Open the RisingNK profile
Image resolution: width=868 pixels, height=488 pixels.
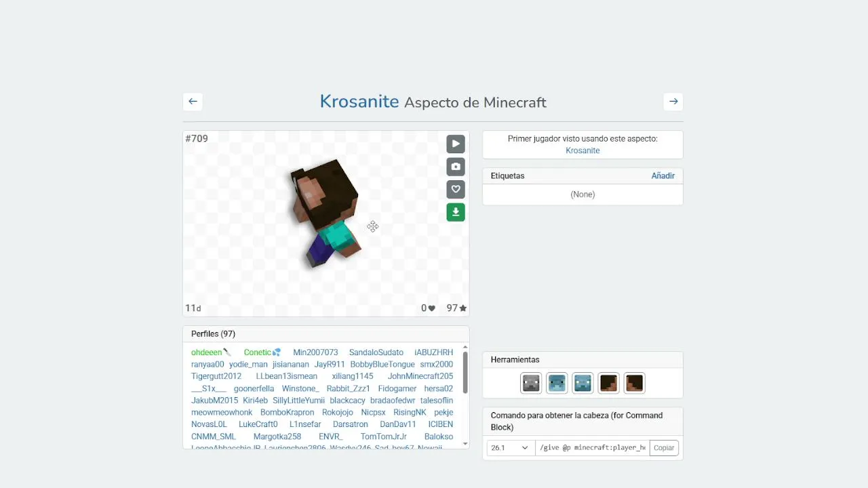click(x=410, y=412)
